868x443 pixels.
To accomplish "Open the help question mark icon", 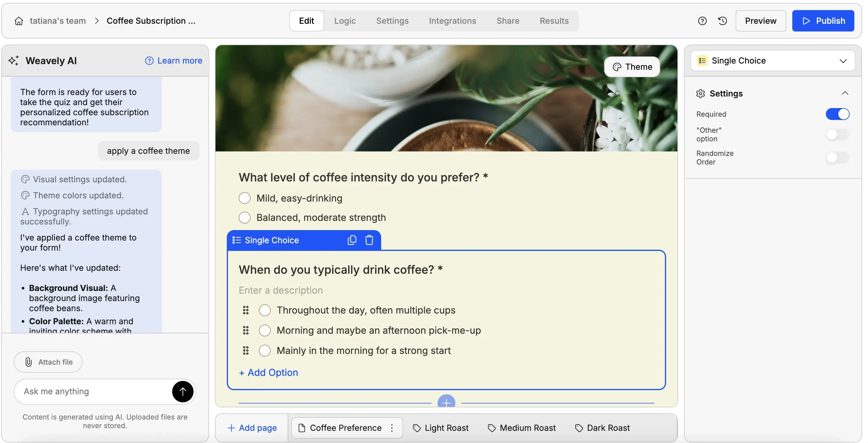I will (x=702, y=21).
